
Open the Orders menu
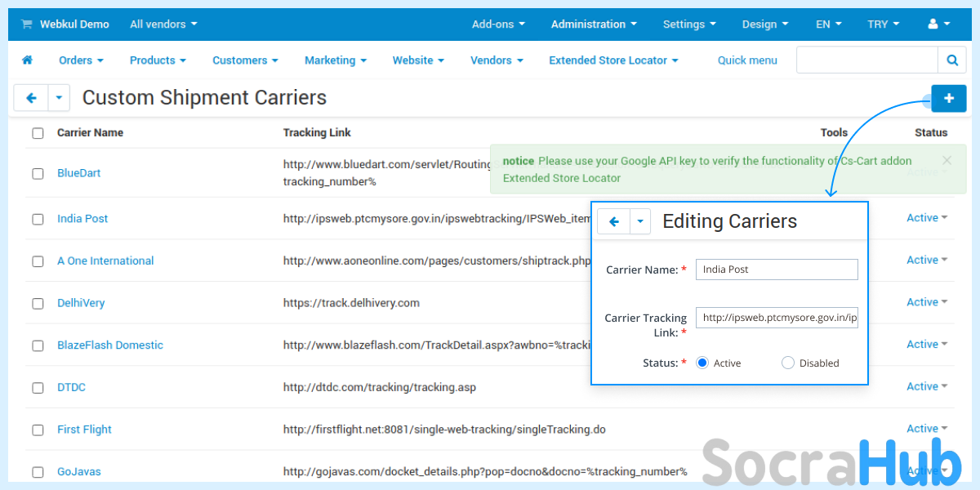tap(81, 60)
